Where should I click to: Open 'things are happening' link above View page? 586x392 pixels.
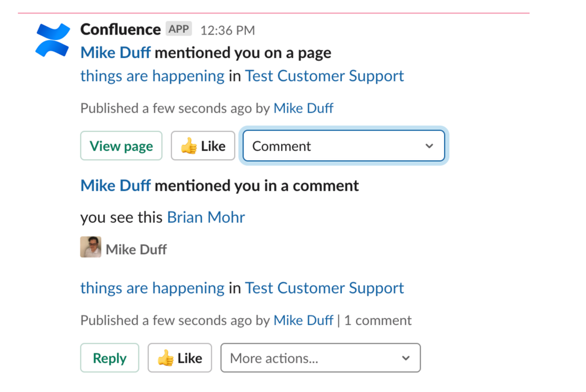pyautogui.click(x=153, y=76)
